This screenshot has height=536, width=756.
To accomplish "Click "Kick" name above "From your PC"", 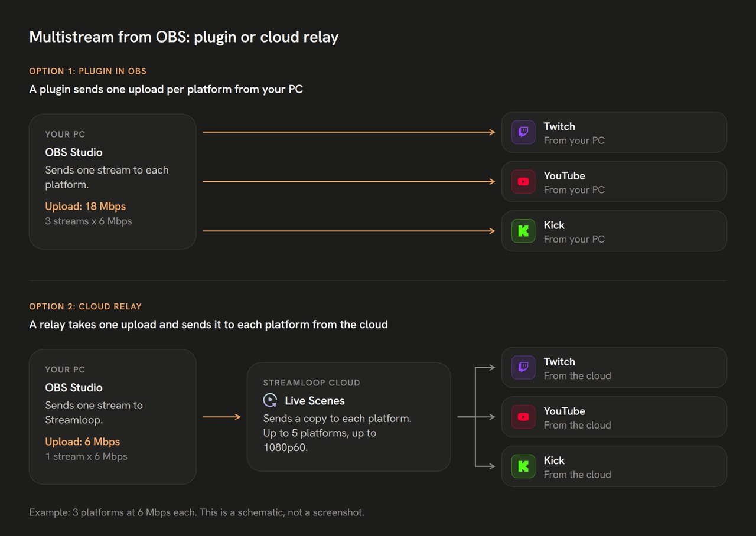I will 554,225.
